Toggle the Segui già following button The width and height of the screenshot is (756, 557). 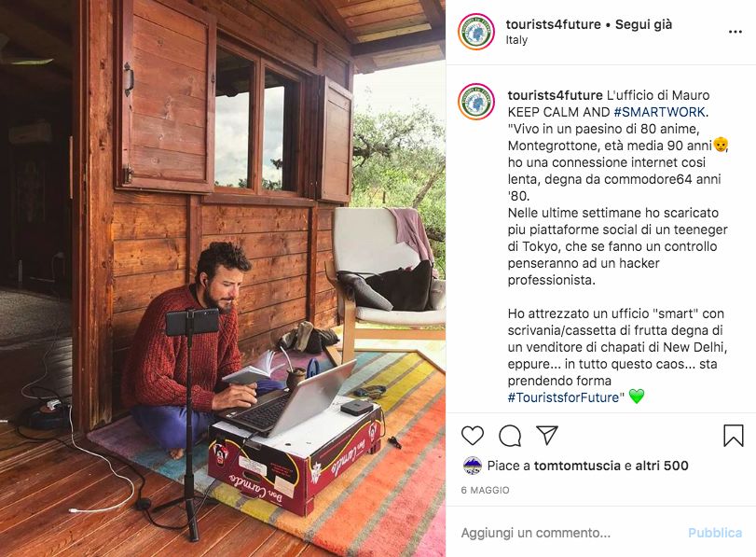tap(643, 24)
